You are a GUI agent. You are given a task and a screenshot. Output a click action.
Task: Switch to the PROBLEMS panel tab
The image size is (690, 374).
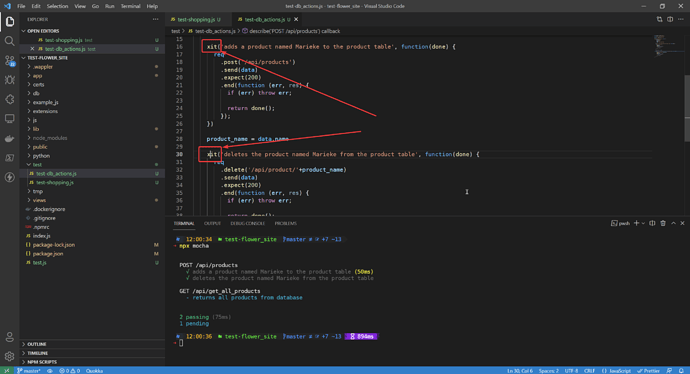point(286,224)
